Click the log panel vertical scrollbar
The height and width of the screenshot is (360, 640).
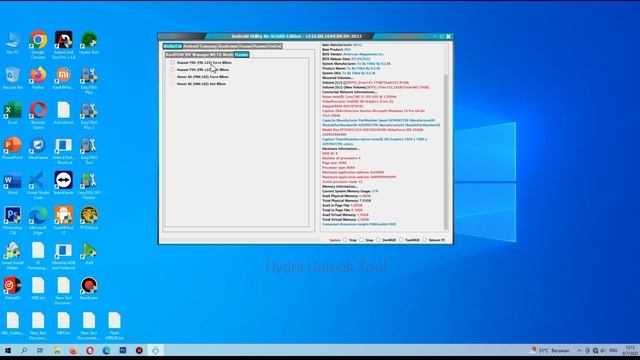pyautogui.click(x=446, y=151)
